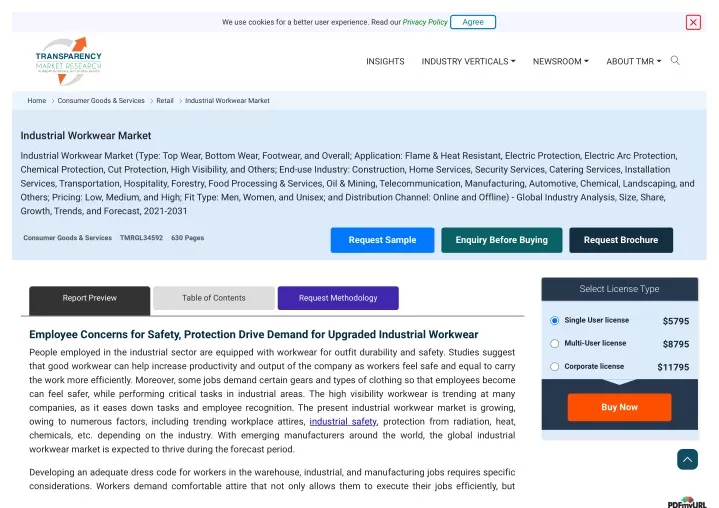Expand the INDUSTRY VERTICALS dropdown
Screen dimensions: 719x508
(468, 61)
